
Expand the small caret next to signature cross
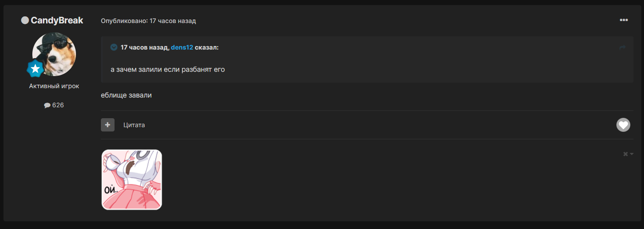(632, 154)
